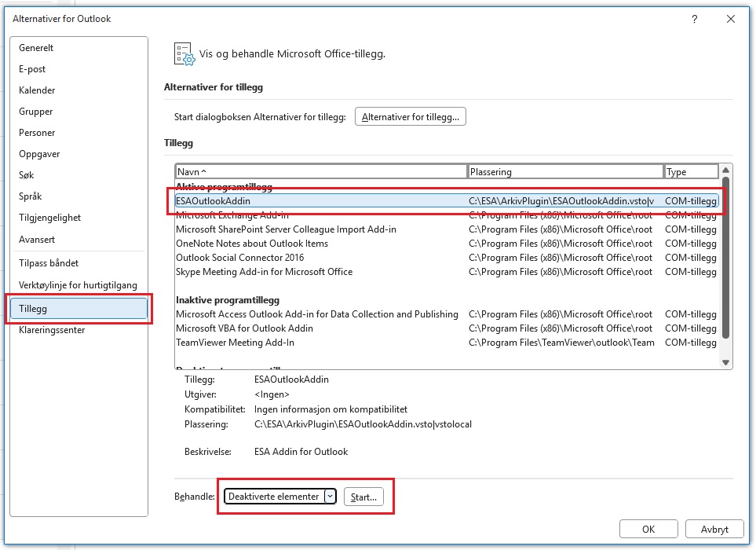The height and width of the screenshot is (550, 756).
Task: Open the Kalender options category
Action: click(79, 90)
